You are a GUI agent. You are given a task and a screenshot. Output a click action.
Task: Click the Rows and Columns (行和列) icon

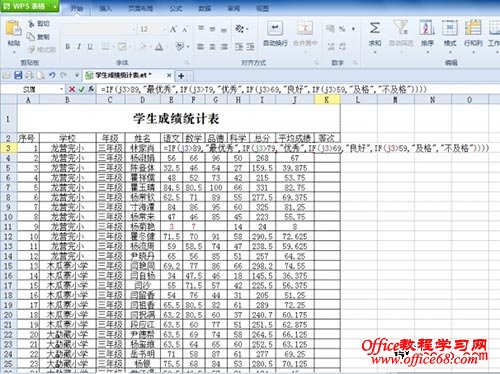[x=473, y=27]
